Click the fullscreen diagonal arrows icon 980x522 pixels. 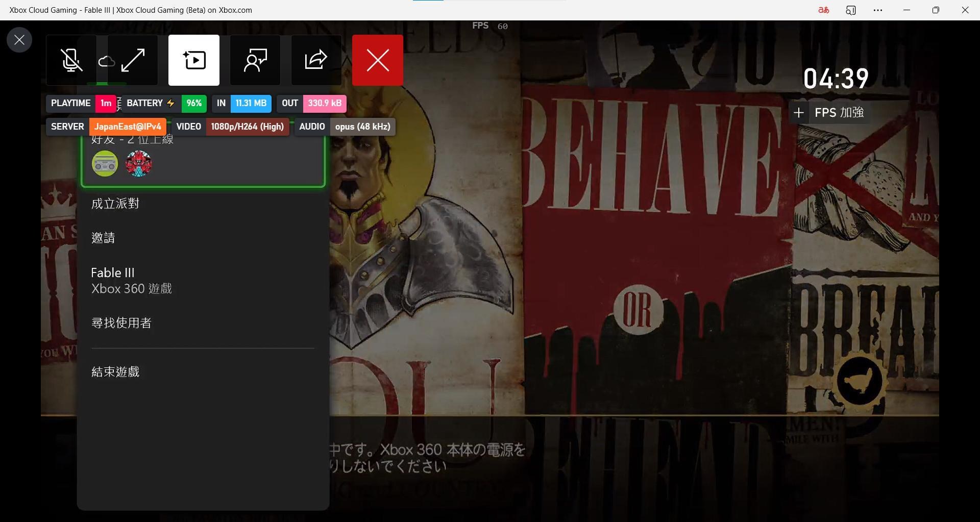(133, 60)
